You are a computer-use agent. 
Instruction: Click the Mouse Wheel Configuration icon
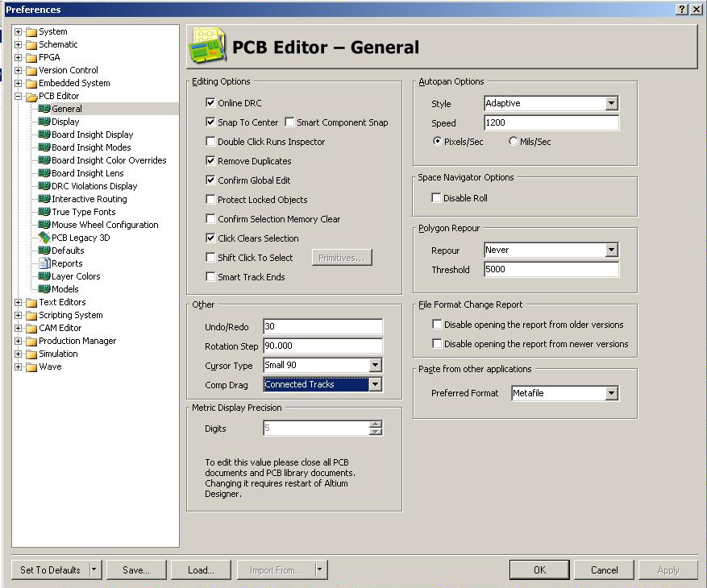44,225
